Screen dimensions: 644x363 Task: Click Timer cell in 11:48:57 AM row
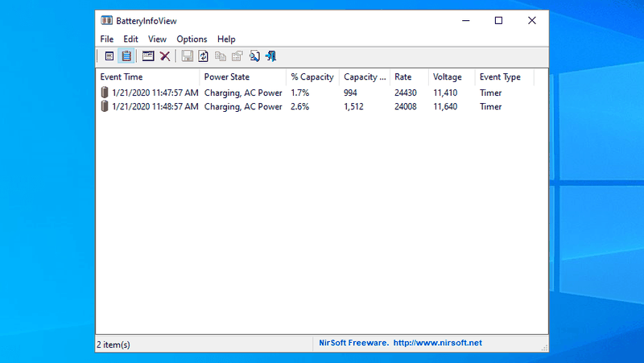coord(491,107)
